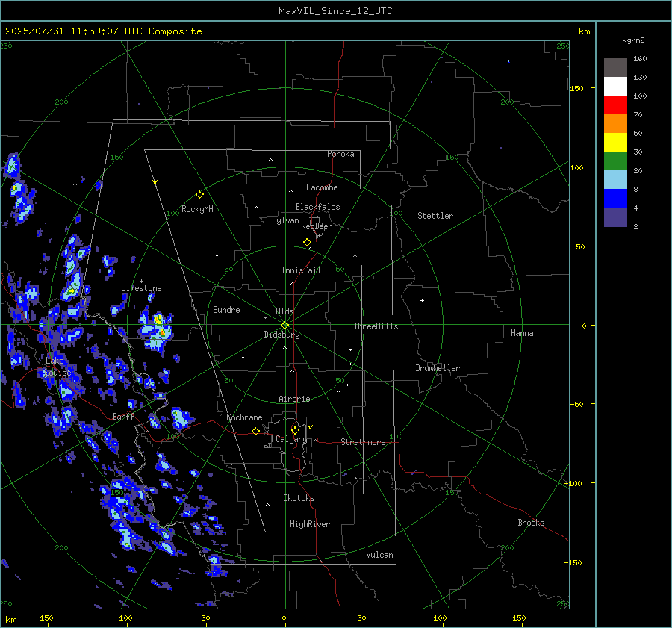This screenshot has width=672, height=628.
Task: Click the Vulcan town label
Action: pyautogui.click(x=379, y=555)
